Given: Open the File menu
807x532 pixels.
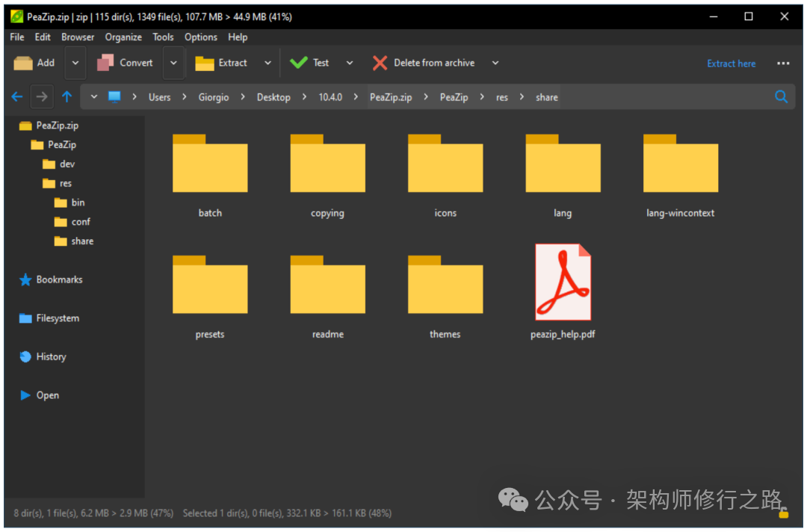Looking at the screenshot, I should [17, 37].
